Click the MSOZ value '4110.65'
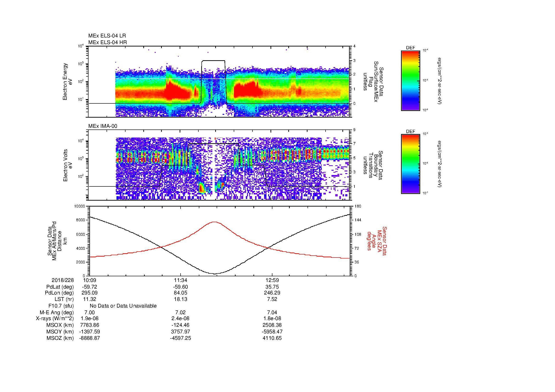This screenshot has width=555, height=392. [x=272, y=338]
